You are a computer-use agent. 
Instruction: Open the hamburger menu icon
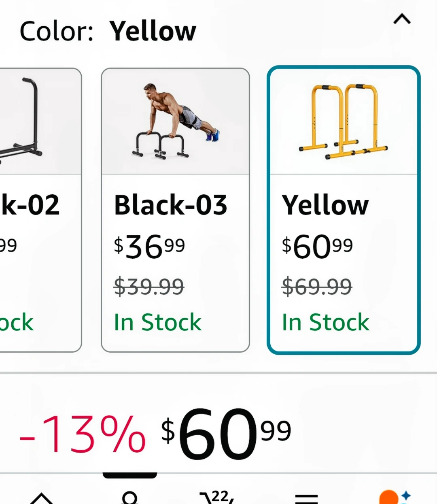point(306,499)
